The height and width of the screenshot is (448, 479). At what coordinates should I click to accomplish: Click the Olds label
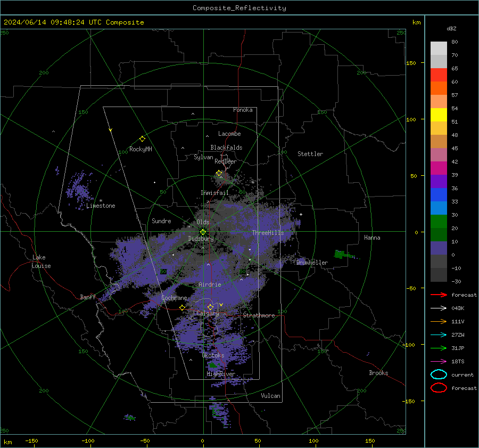point(203,222)
